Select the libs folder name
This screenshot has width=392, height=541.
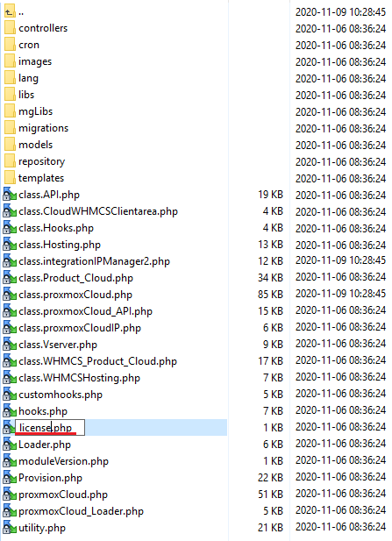pyautogui.click(x=26, y=95)
